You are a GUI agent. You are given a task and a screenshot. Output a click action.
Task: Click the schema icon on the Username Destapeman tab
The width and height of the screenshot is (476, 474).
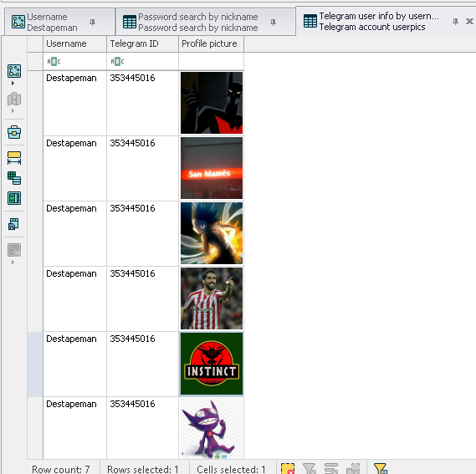(18, 22)
